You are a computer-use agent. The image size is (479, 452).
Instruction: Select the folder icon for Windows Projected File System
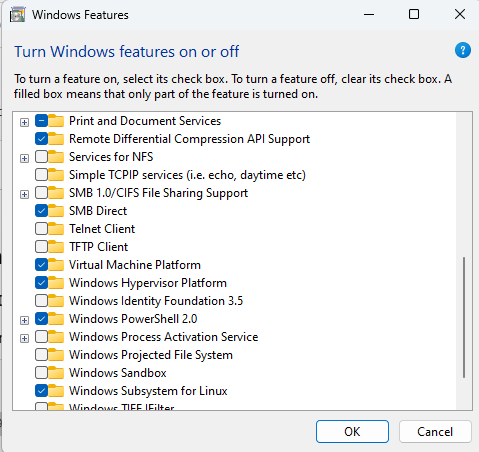point(56,355)
